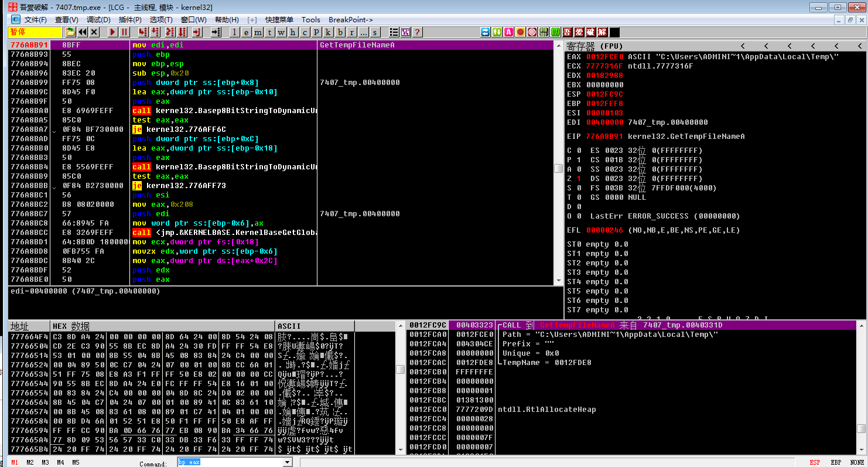Screen dimensions: 868x467
Task: Toggle the P flag value in registers
Action: click(x=579, y=160)
